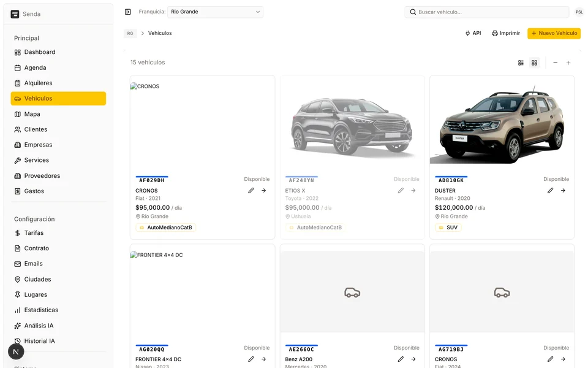
Task: Click the API button
Action: [x=473, y=33]
